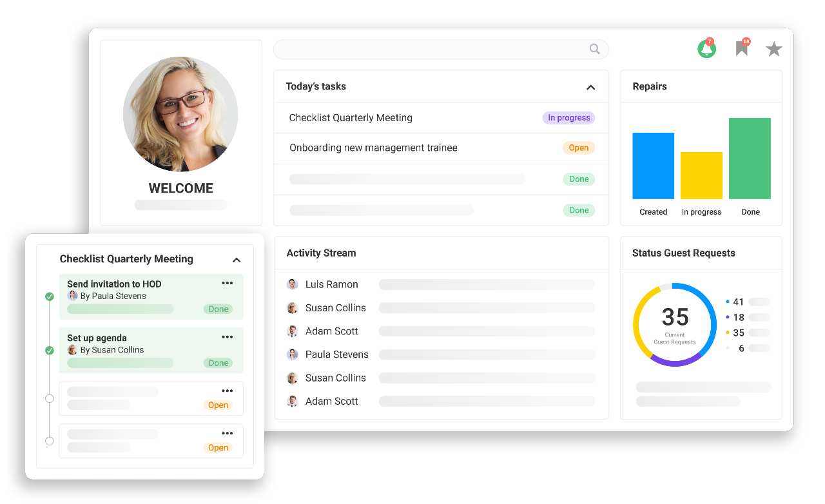825x504 pixels.
Task: Click the orange Open badge in Today's tasks
Action: (x=578, y=148)
